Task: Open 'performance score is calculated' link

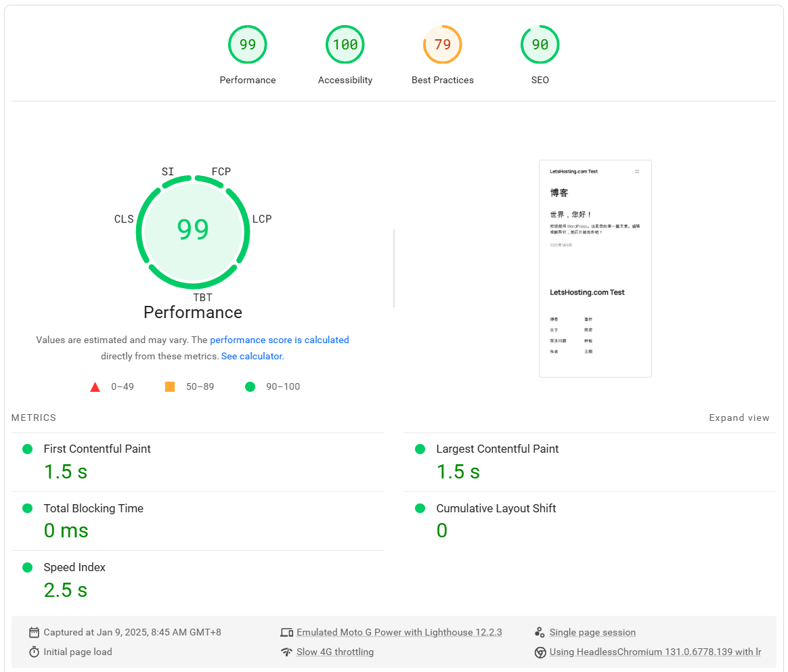Action: (x=280, y=340)
